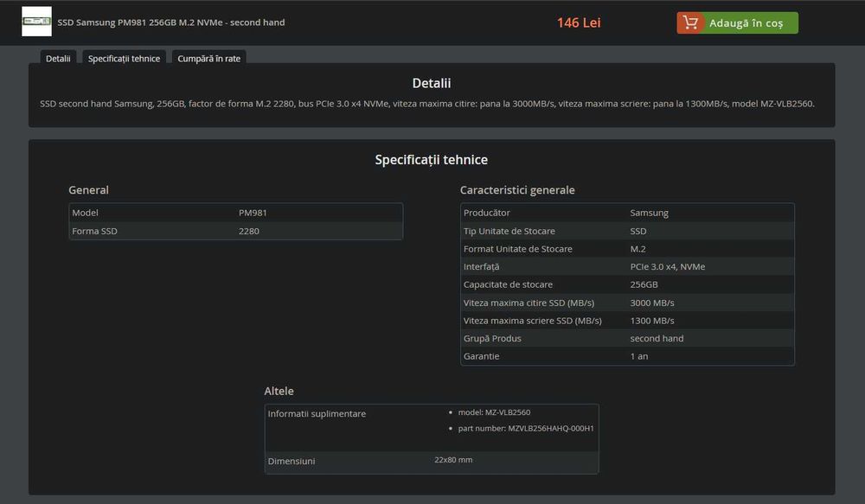Click the orange shopping cart icon
This screenshot has height=504, width=865.
pos(690,22)
